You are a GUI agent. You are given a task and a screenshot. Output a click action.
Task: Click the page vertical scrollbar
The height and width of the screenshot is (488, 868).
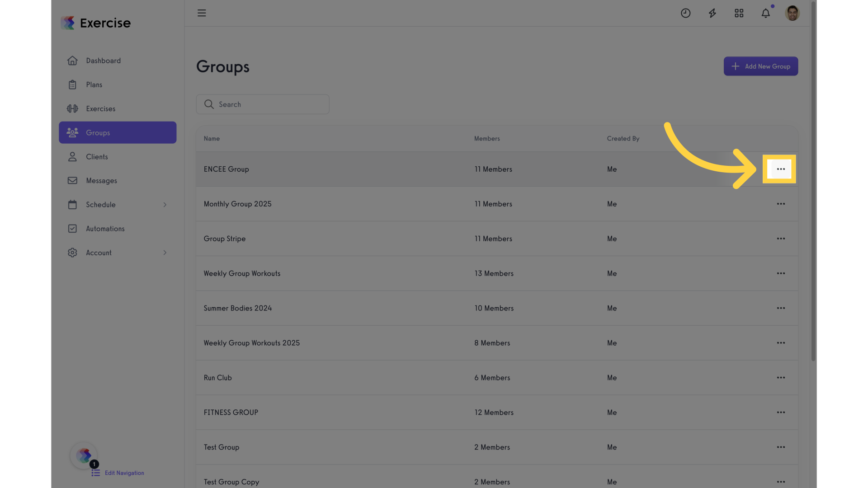pos(813,181)
